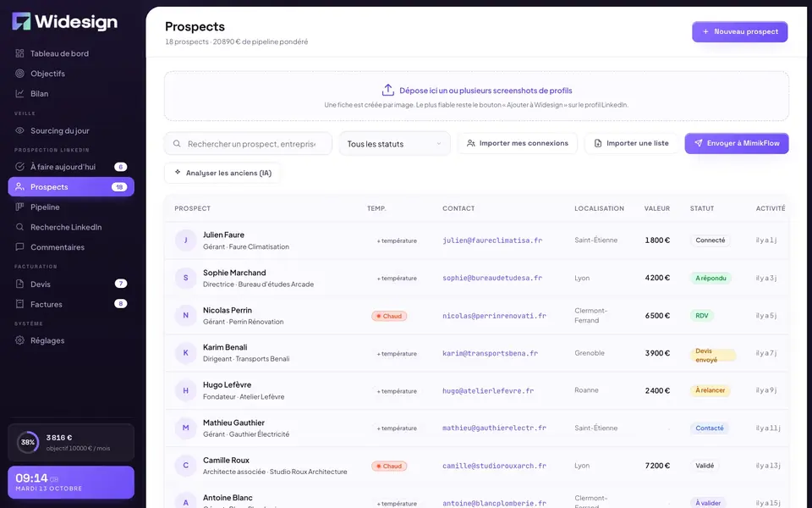The height and width of the screenshot is (508, 812).
Task: Set temperature for Sophie Marchand
Action: pyautogui.click(x=397, y=279)
